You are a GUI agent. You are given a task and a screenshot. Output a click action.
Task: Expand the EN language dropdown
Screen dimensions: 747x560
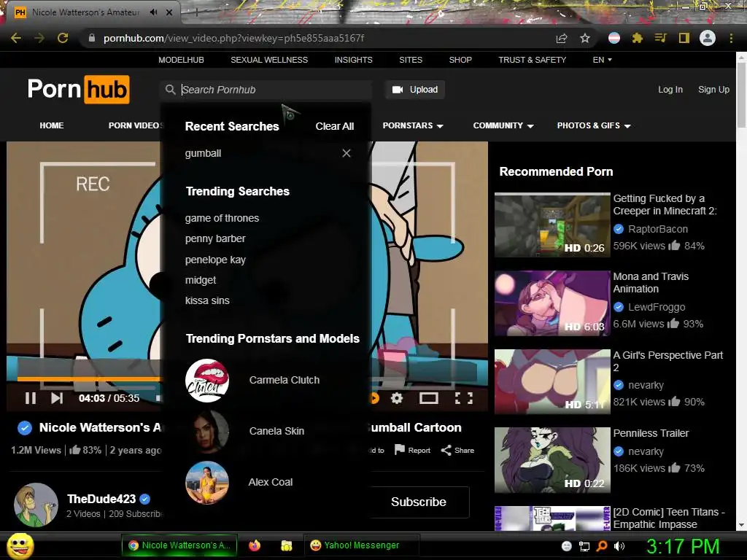click(602, 60)
